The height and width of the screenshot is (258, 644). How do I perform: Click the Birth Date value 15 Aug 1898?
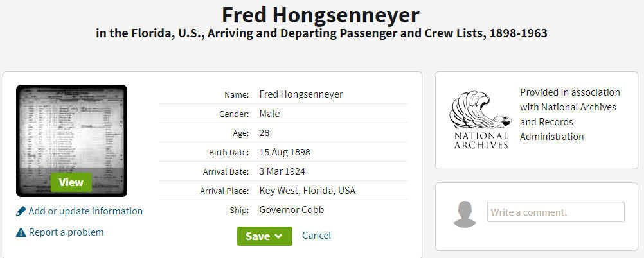coord(285,152)
